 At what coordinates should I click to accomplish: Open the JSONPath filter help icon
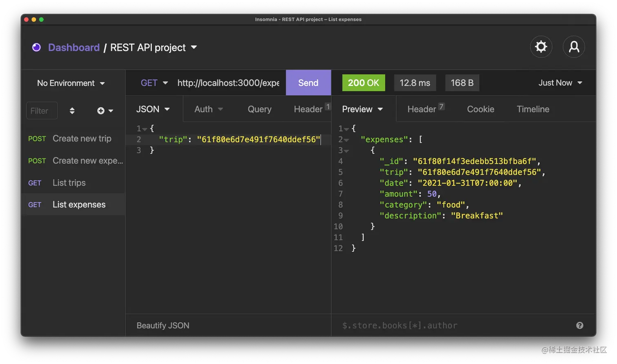pos(579,325)
